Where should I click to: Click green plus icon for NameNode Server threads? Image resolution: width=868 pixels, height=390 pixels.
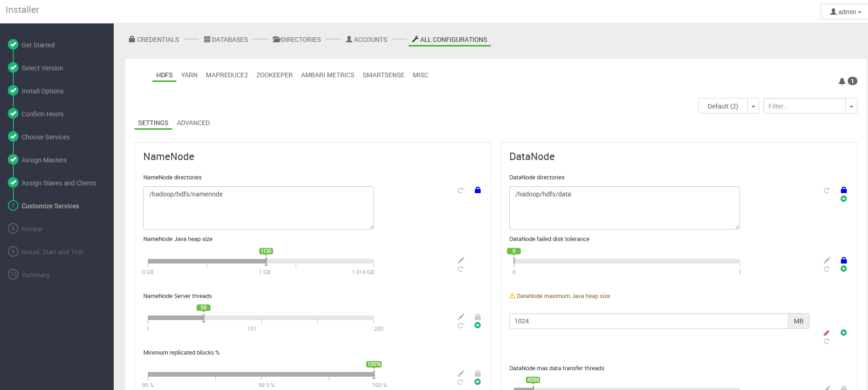pyautogui.click(x=478, y=325)
